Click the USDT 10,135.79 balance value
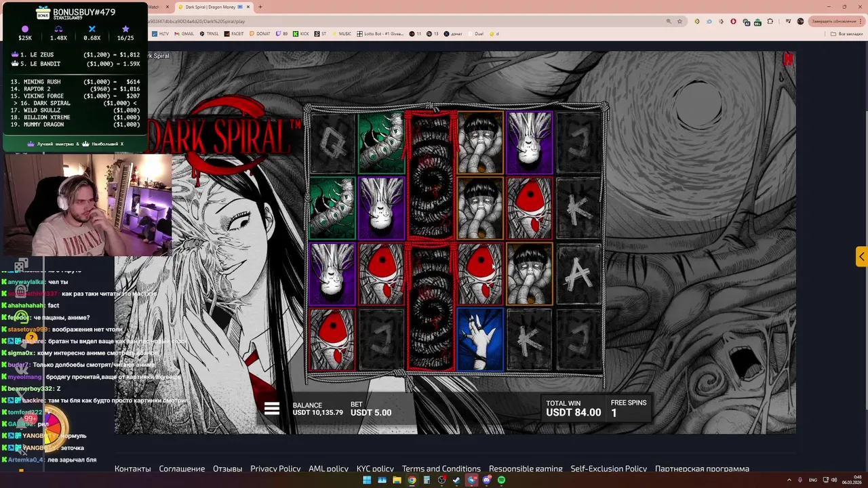868x488 pixels. click(x=317, y=413)
